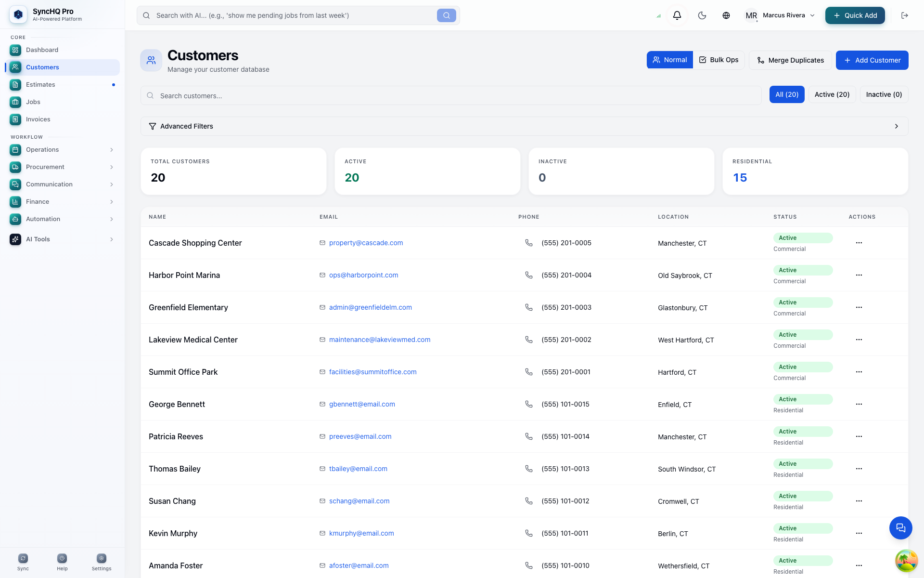
Task: Click the Add Customer button
Action: pyautogui.click(x=872, y=60)
